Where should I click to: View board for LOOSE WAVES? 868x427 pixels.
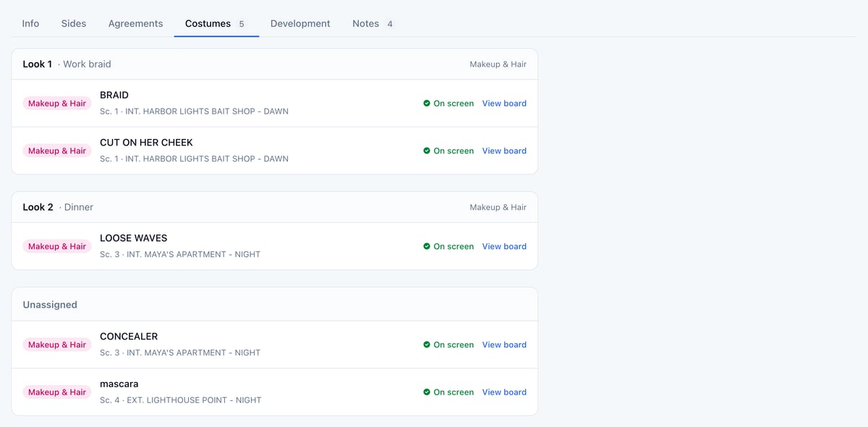504,247
